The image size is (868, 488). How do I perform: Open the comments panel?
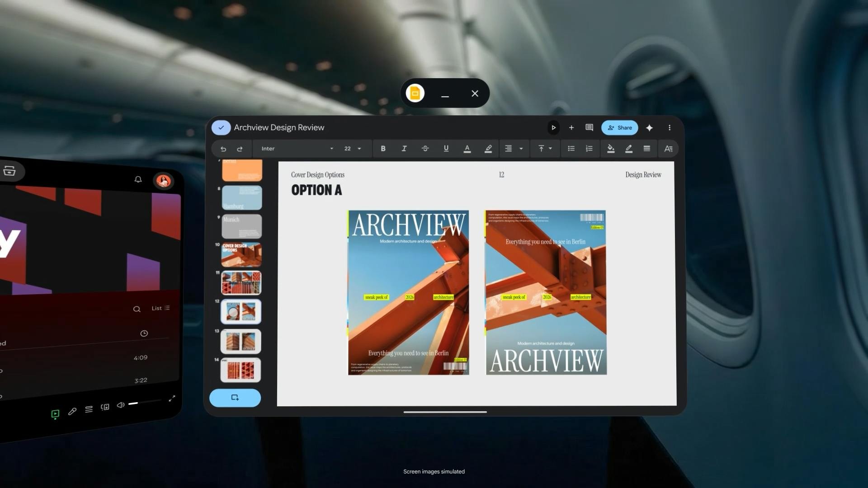[x=589, y=128]
